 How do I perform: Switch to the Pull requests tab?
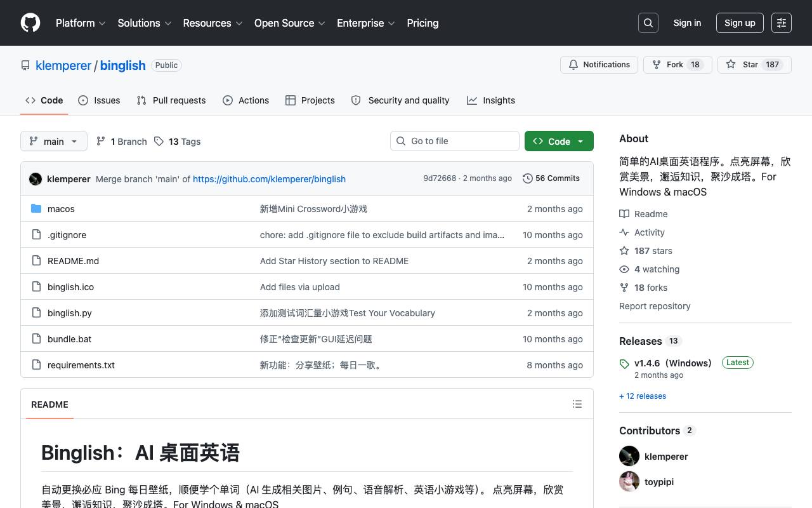(171, 100)
